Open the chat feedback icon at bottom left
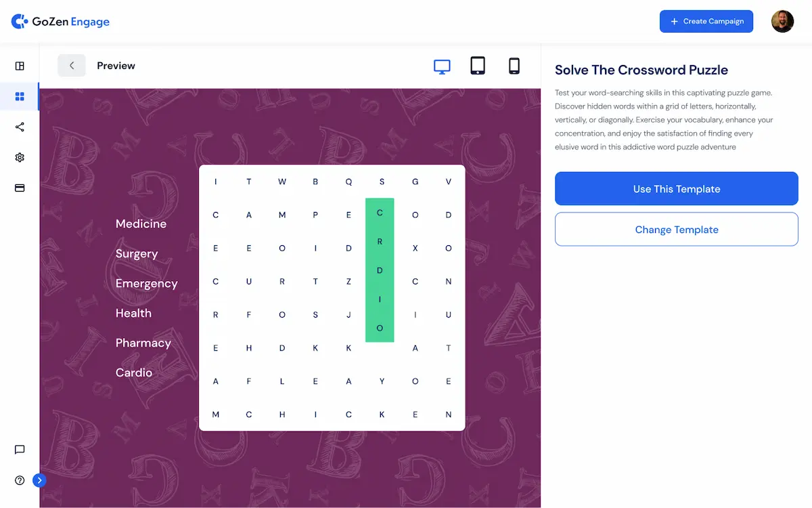 20,450
